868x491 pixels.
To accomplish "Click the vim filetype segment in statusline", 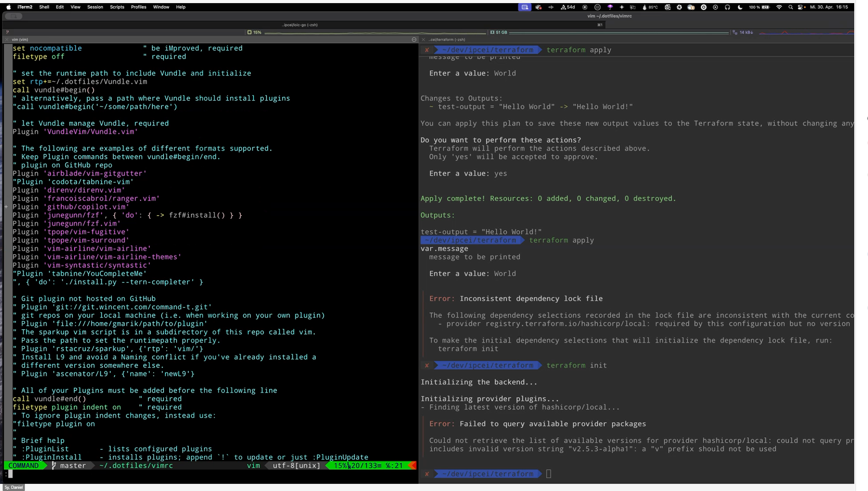I will (x=253, y=466).
